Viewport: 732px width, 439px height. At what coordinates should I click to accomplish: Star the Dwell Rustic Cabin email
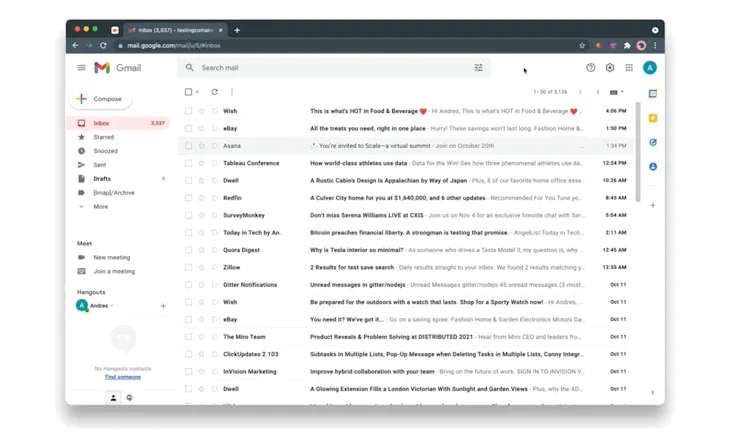pyautogui.click(x=202, y=180)
